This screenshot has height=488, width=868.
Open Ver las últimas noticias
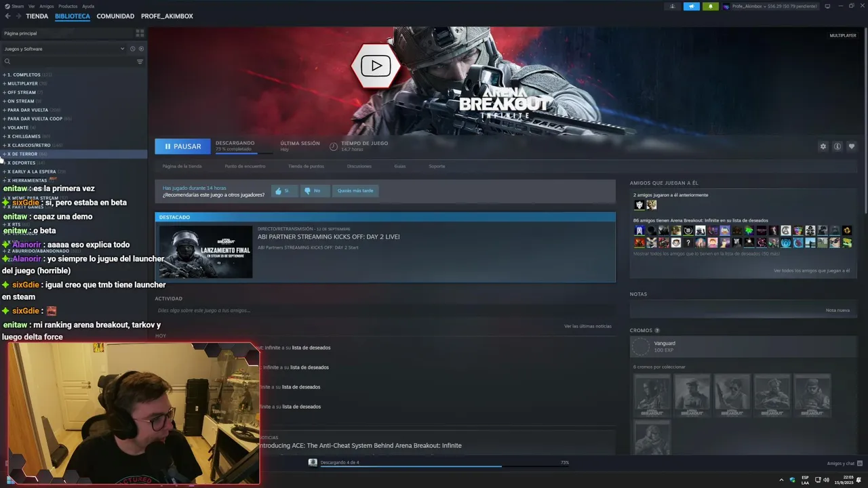[x=588, y=326]
